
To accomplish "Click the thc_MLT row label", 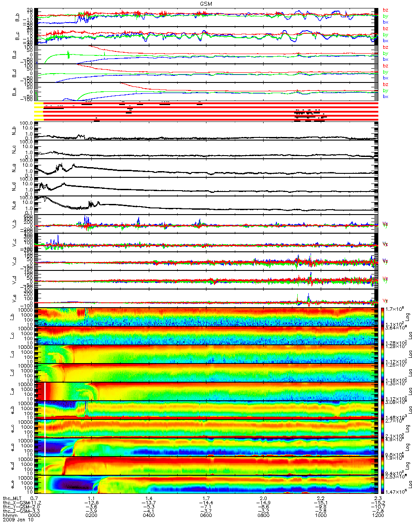I will [x=12, y=499].
